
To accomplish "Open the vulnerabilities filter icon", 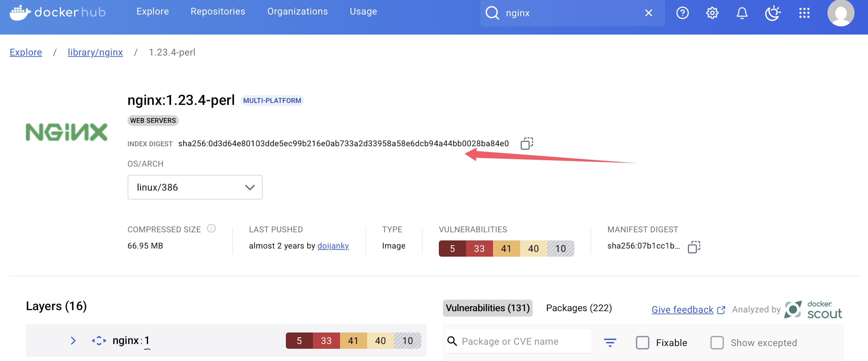I will [609, 342].
